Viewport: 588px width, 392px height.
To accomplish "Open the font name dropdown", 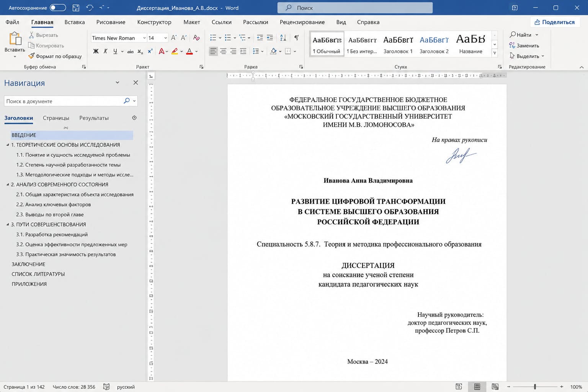I will tap(144, 38).
